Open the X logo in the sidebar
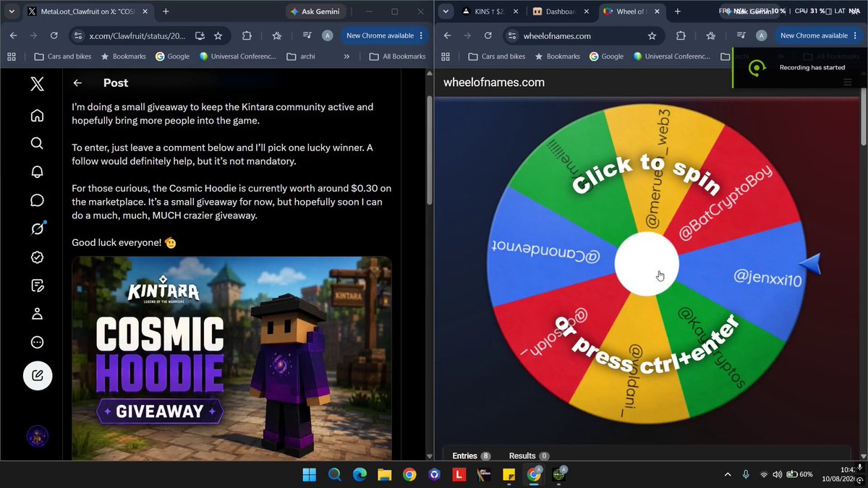 (x=37, y=84)
